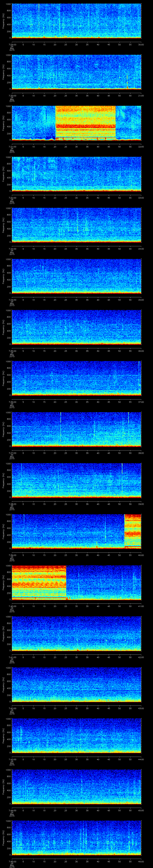The height and width of the screenshot is (868, 153).
Task: Click the '42:00' end time label
Action: (141, 657)
